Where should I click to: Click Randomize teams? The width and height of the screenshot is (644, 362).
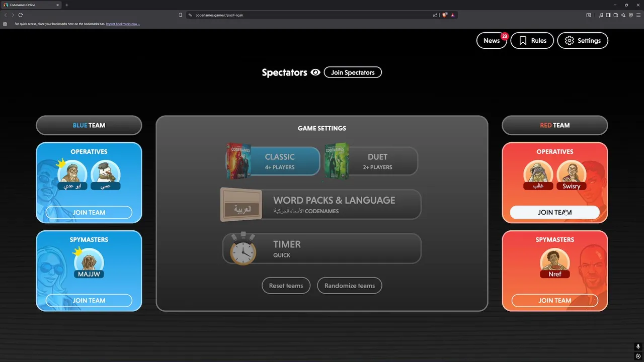point(350,286)
